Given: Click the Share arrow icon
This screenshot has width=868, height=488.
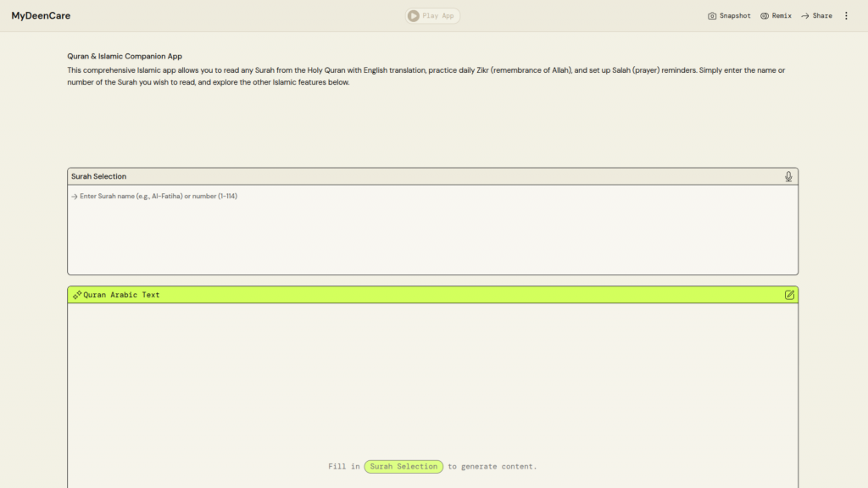Looking at the screenshot, I should (x=805, y=16).
